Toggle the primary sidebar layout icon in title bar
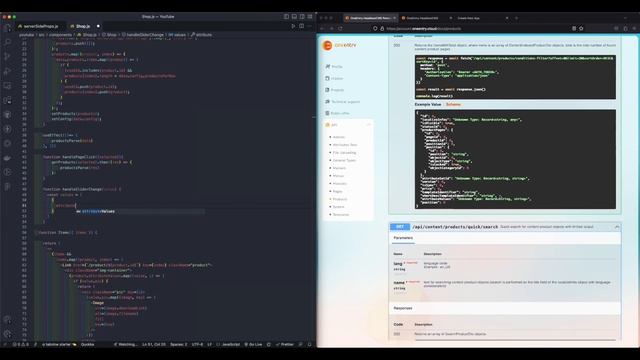Image resolution: width=640 pixels, height=360 pixels. click(287, 17)
